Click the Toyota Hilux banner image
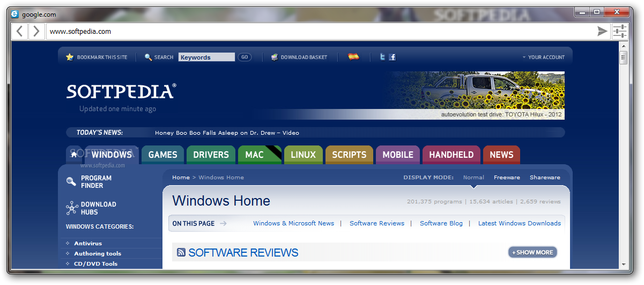644x285 pixels. (475, 95)
